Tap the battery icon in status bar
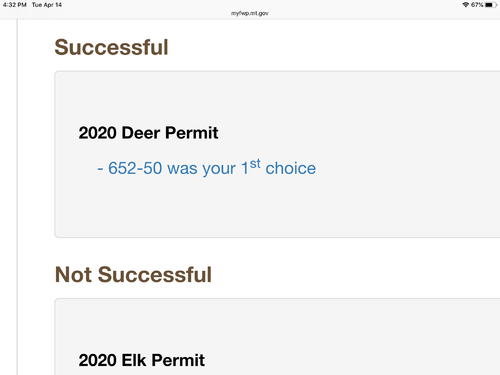 coord(491,5)
